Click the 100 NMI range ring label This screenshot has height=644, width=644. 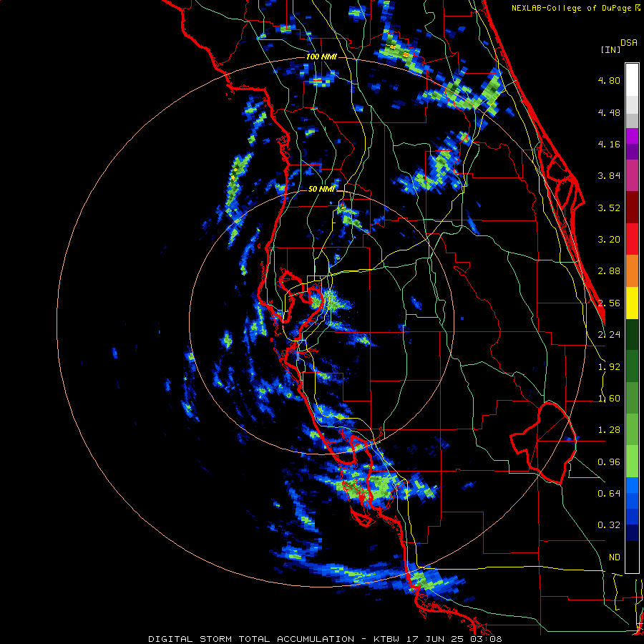[x=321, y=57]
